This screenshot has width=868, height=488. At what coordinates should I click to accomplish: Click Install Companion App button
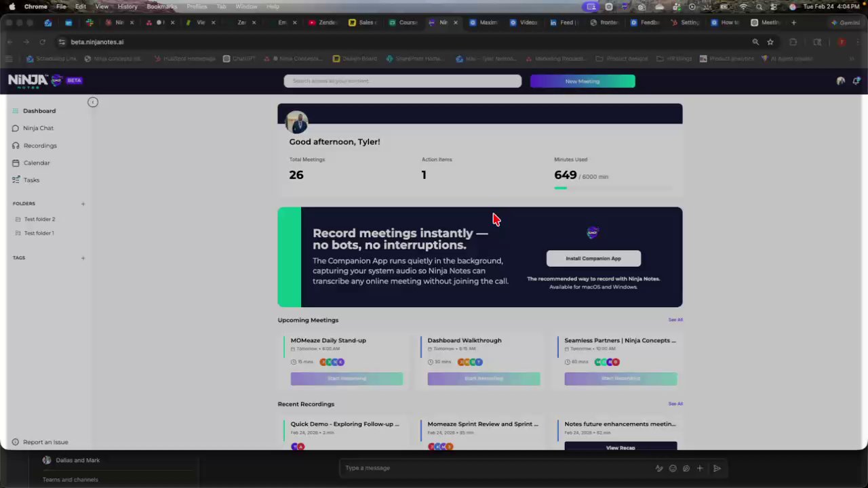tap(593, 258)
